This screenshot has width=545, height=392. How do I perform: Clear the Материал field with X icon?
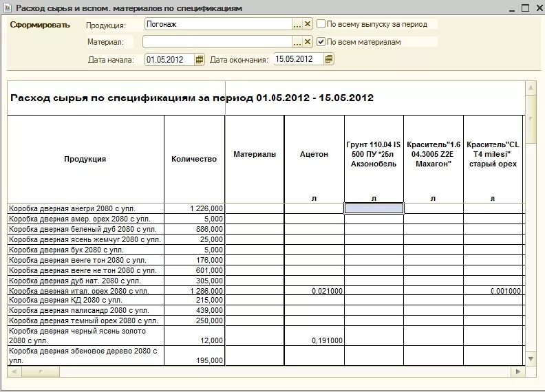point(308,42)
